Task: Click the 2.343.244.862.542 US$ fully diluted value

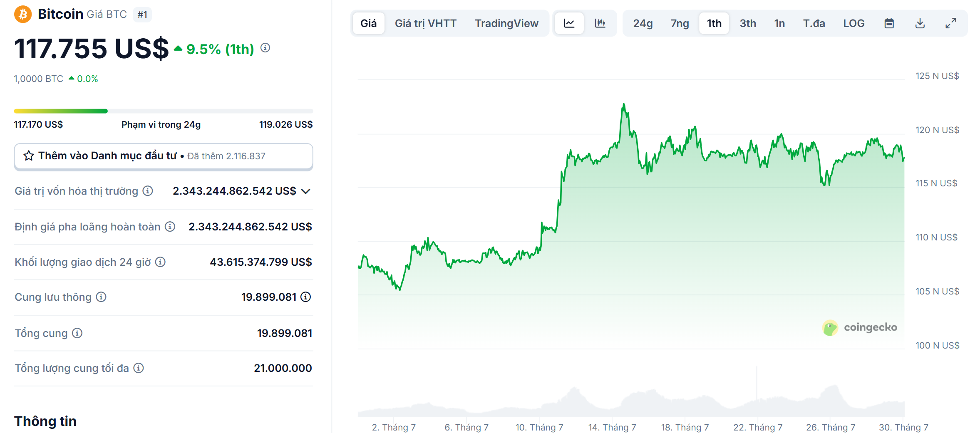Action: [250, 227]
